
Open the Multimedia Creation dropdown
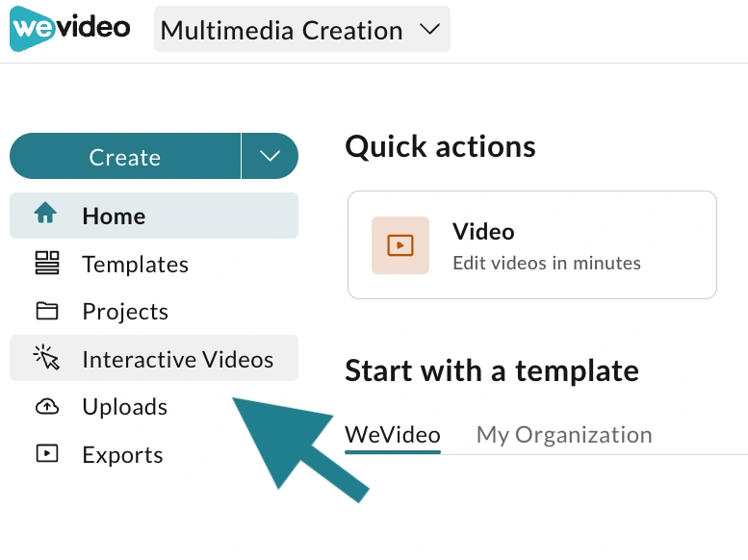[x=302, y=29]
